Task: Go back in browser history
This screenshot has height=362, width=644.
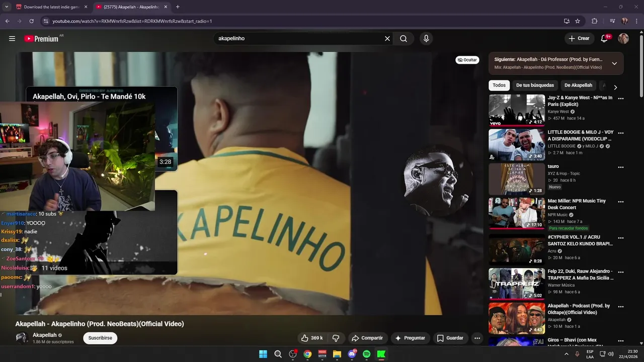Action: [x=7, y=21]
